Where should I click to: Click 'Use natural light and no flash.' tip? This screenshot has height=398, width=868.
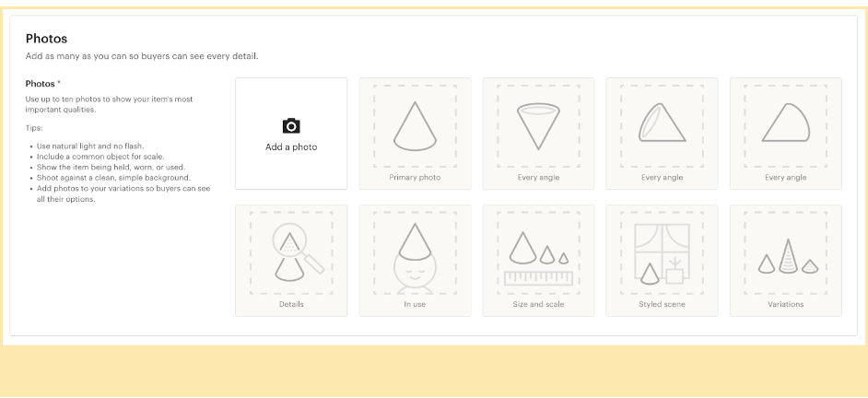pos(90,146)
